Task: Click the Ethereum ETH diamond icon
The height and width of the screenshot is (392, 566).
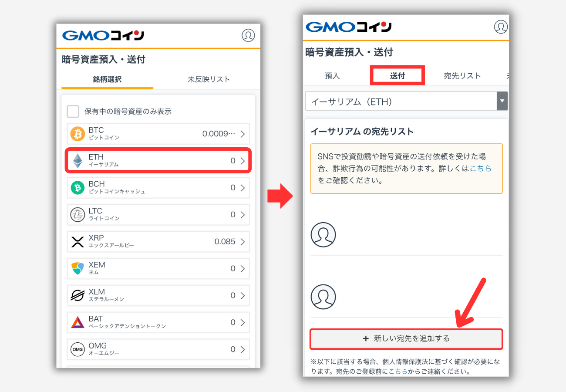Action: pyautogui.click(x=77, y=161)
